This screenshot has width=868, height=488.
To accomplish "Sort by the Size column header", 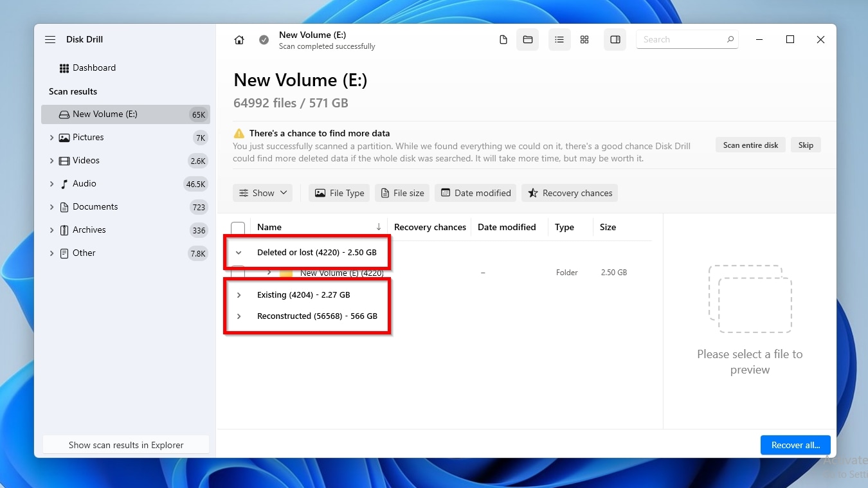I will coord(608,227).
